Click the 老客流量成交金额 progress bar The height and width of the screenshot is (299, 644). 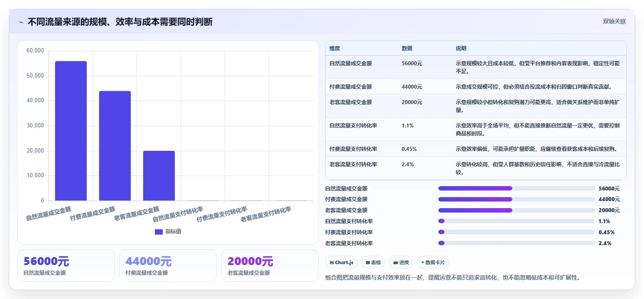coord(516,210)
